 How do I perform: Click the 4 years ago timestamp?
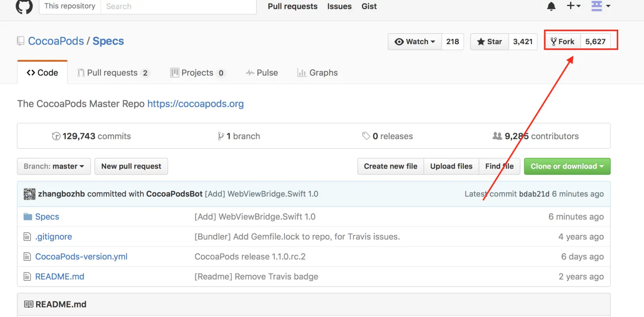click(581, 237)
